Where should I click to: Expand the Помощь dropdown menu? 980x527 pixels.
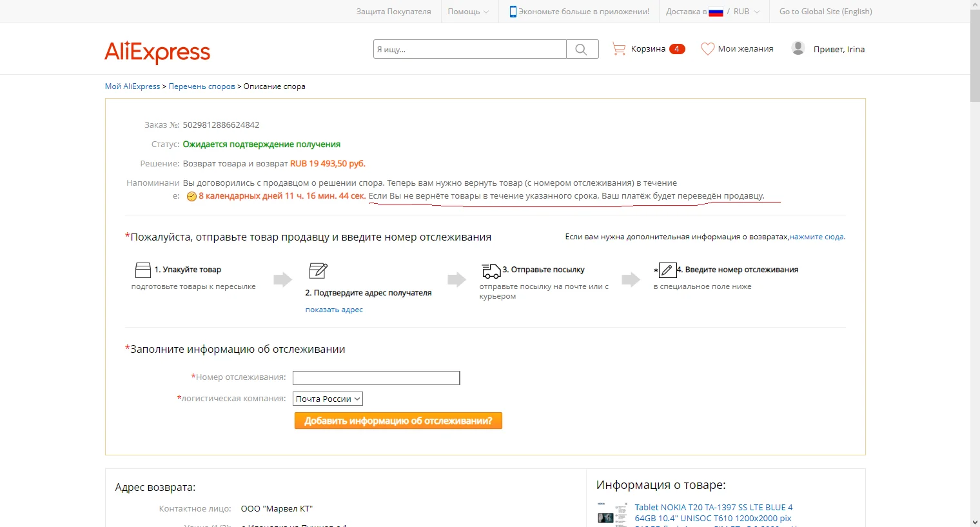(x=469, y=12)
